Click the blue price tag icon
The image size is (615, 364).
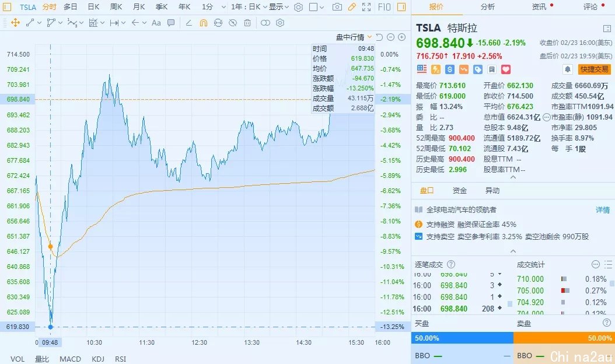[x=478, y=69]
